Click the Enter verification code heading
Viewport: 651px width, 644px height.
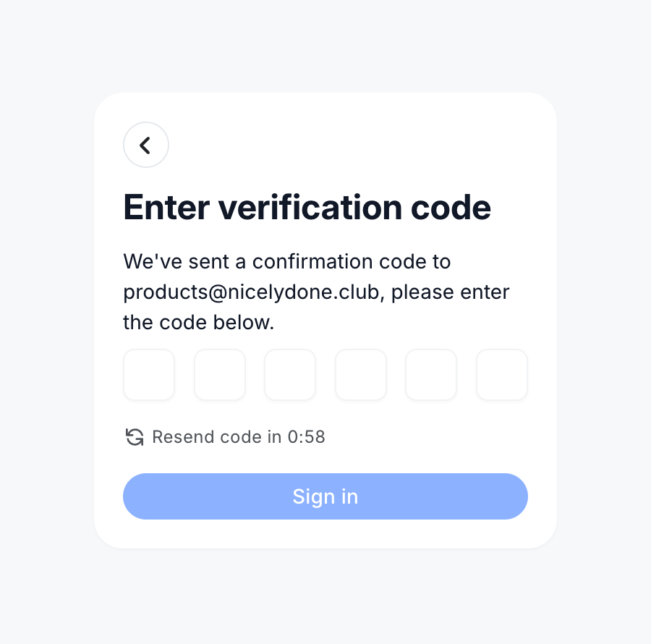click(307, 208)
